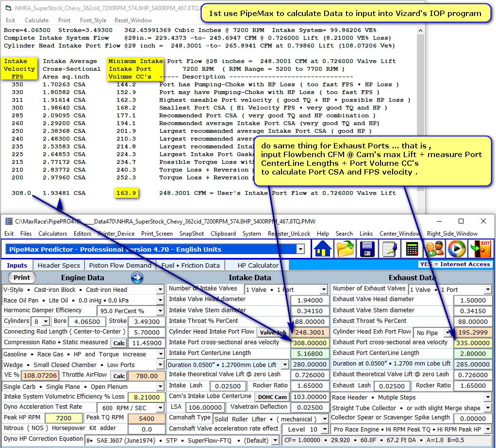Click Intake Port CenterLine Length field
This screenshot has height=448, width=496.
click(x=310, y=353)
